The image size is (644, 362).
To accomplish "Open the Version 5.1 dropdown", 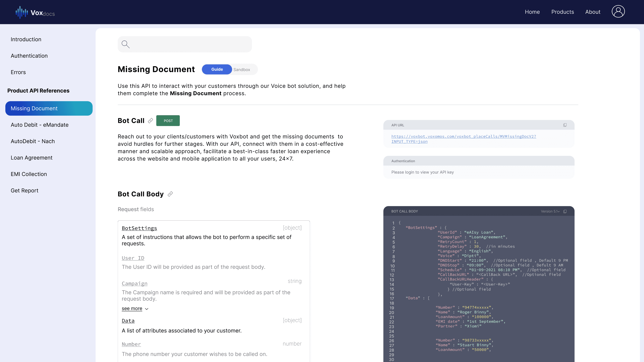I will click(550, 211).
